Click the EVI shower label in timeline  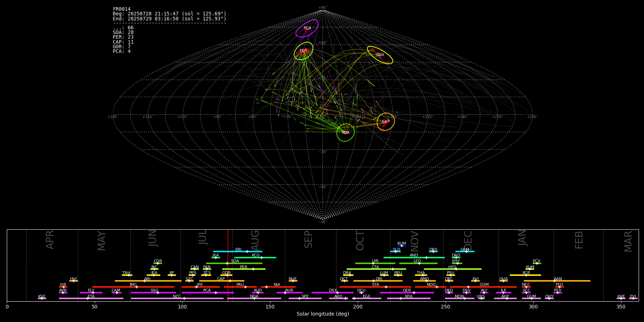coord(633,297)
